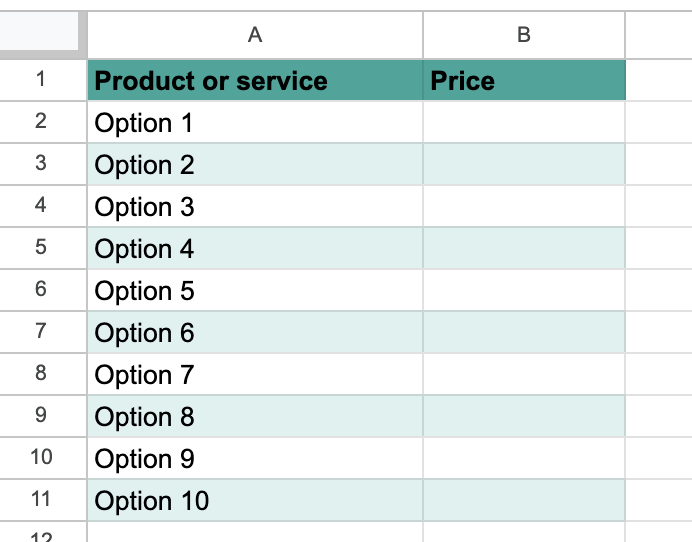The image size is (692, 542).
Task: Select row 3 header number
Action: [41, 164]
